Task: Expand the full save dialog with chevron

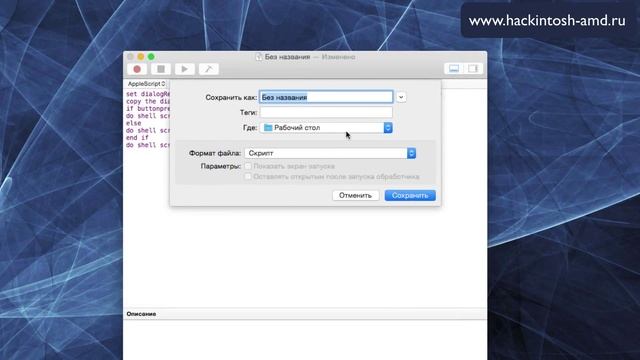Action: pyautogui.click(x=401, y=97)
